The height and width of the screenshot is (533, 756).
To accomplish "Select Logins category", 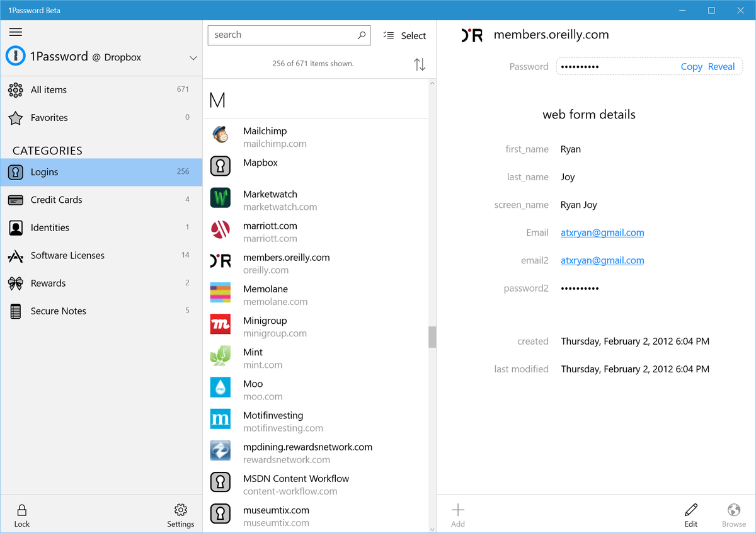I will [x=101, y=172].
